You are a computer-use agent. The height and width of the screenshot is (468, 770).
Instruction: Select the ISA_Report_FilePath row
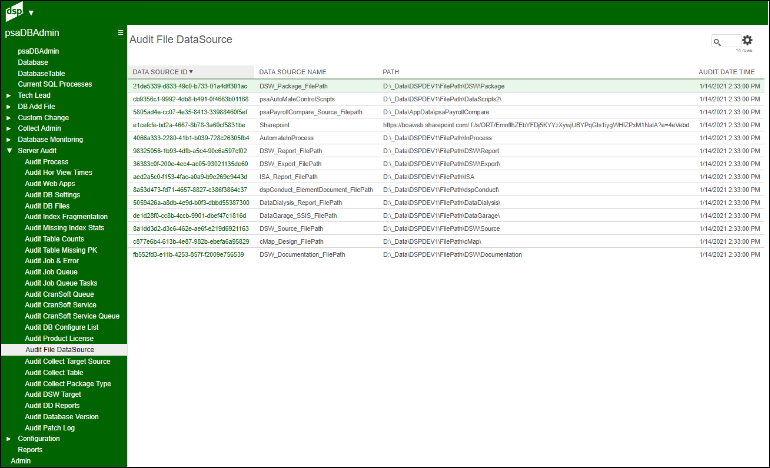pyautogui.click(x=446, y=177)
